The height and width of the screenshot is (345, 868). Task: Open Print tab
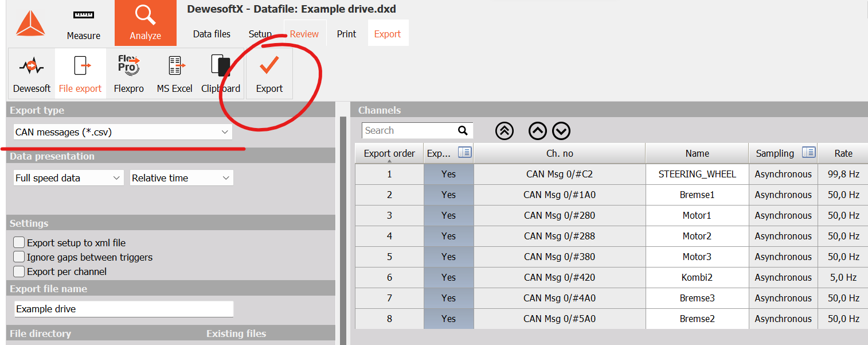pos(347,34)
